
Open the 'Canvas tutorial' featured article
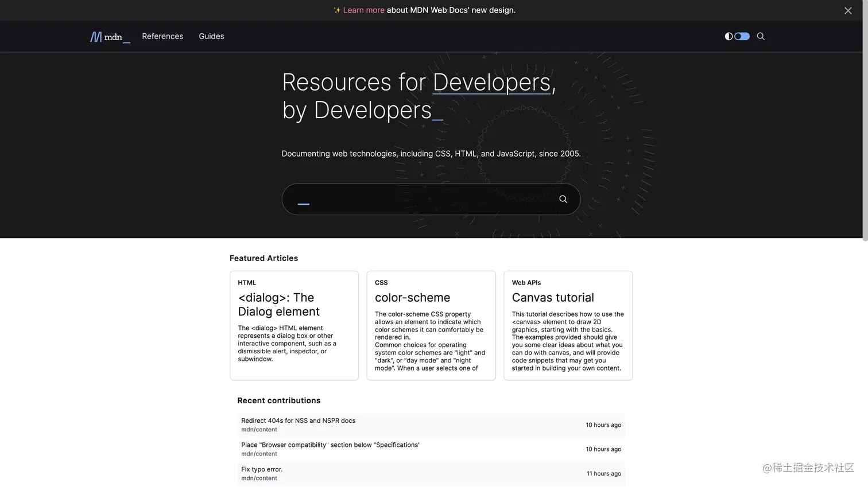[x=553, y=298]
